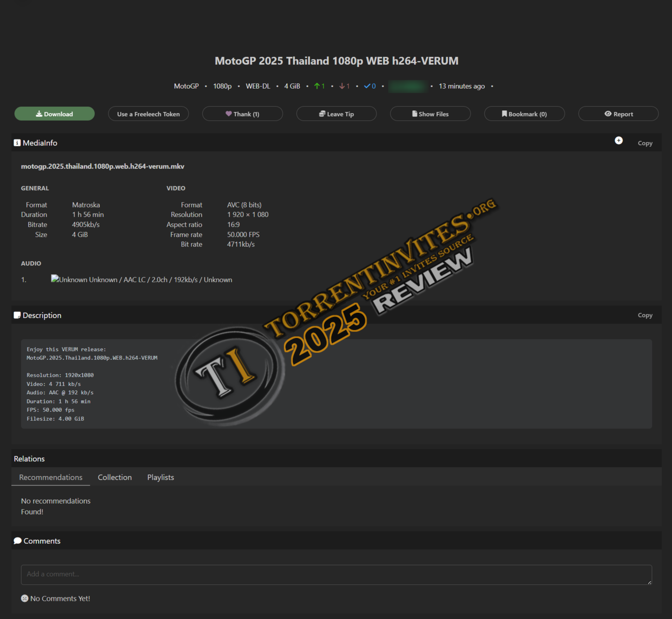Click the sad face No Comments icon
Viewport: 672px width, 619px height.
[25, 598]
